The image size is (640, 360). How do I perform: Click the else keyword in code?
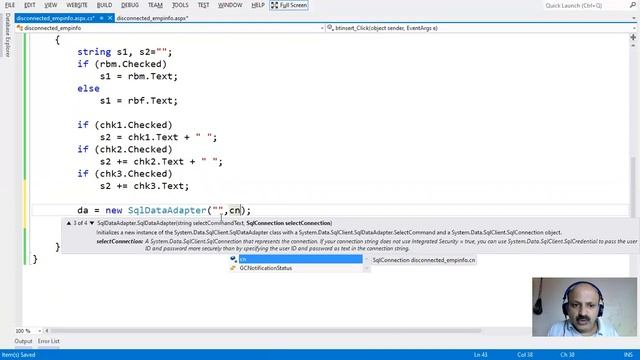pos(88,89)
